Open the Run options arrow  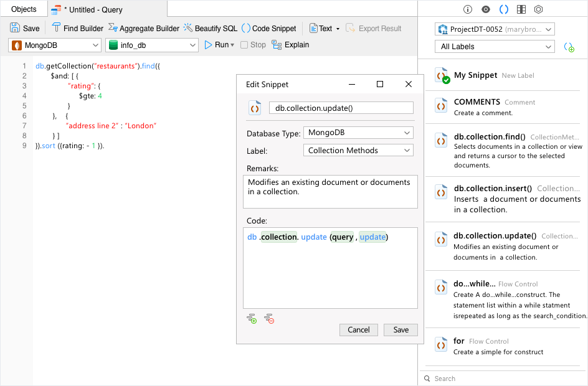click(232, 45)
